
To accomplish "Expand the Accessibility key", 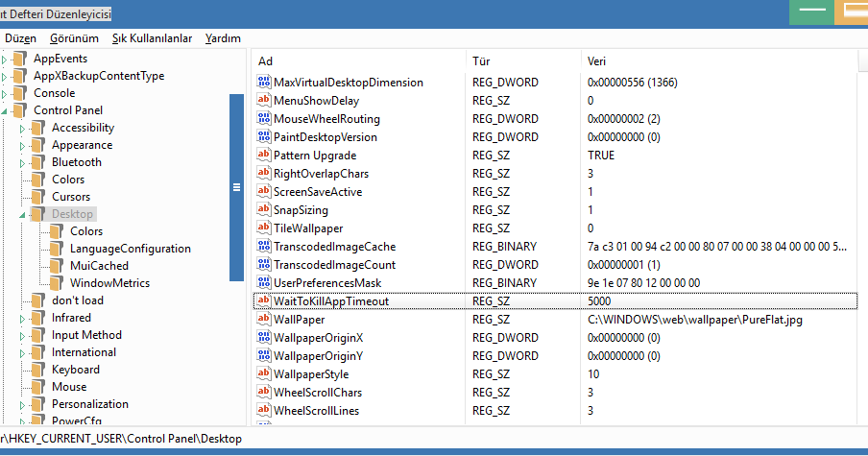I will [22, 129].
